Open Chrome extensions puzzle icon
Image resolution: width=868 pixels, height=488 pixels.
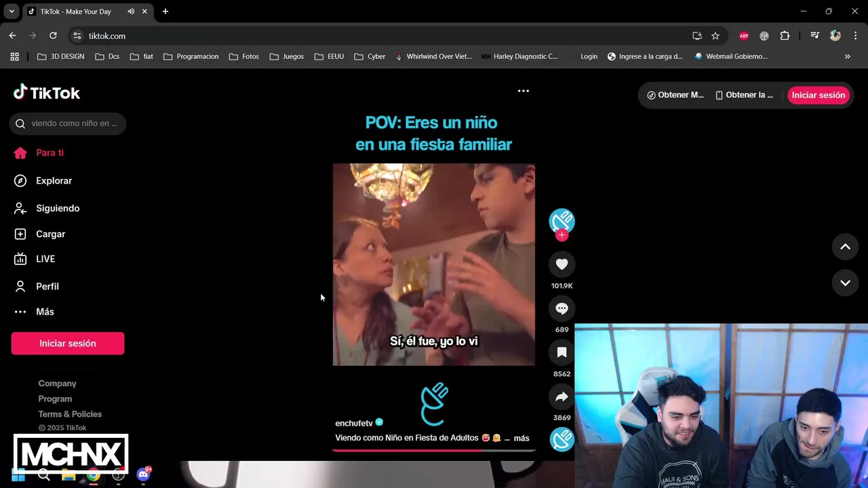click(785, 36)
